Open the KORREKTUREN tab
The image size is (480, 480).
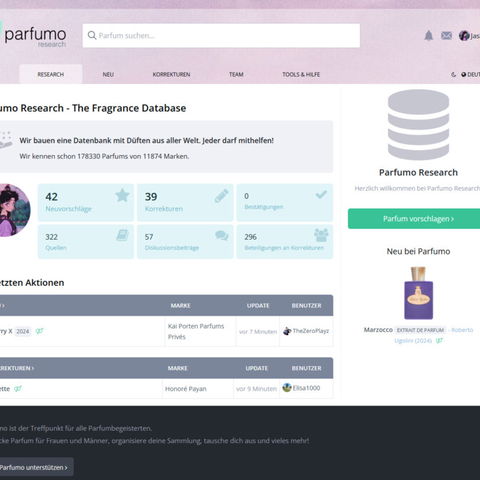pyautogui.click(x=171, y=74)
